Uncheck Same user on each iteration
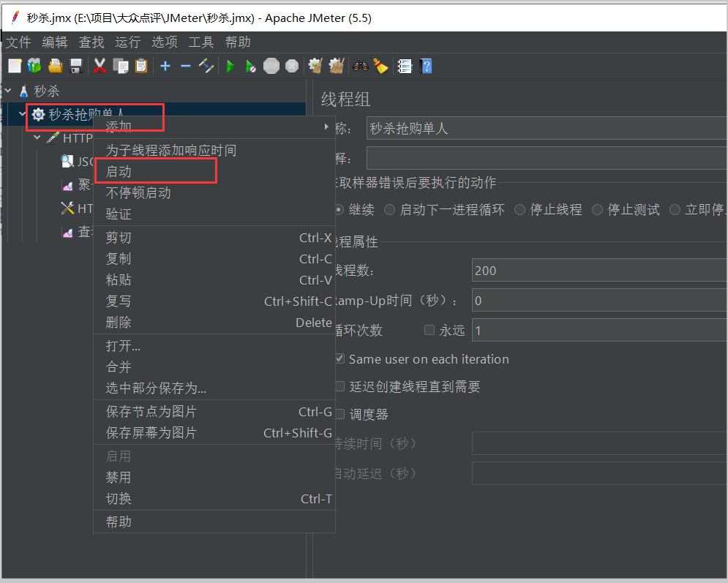The height and width of the screenshot is (583, 728). coord(339,359)
